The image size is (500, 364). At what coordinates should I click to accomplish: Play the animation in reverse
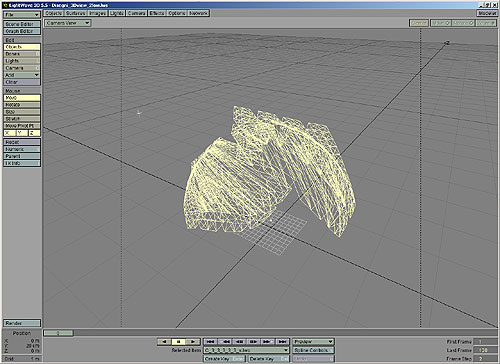(164, 342)
